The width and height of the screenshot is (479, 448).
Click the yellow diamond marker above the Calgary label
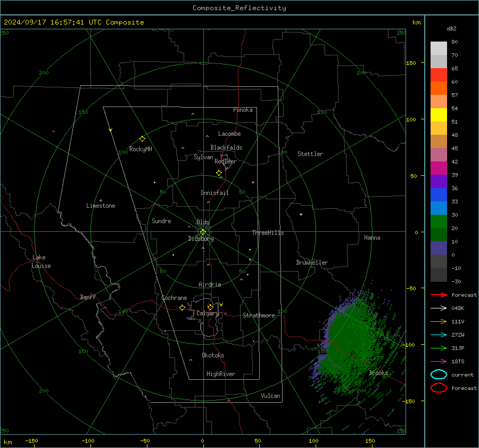pos(210,307)
